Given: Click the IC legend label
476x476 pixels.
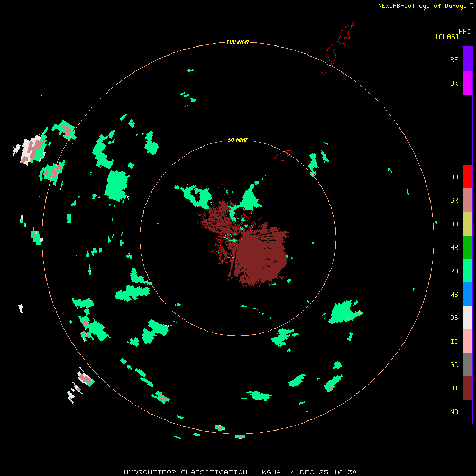Looking at the screenshot, I should point(454,341).
